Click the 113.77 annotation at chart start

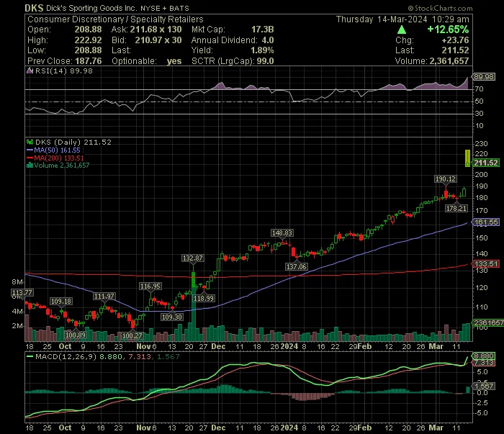[x=22, y=293]
